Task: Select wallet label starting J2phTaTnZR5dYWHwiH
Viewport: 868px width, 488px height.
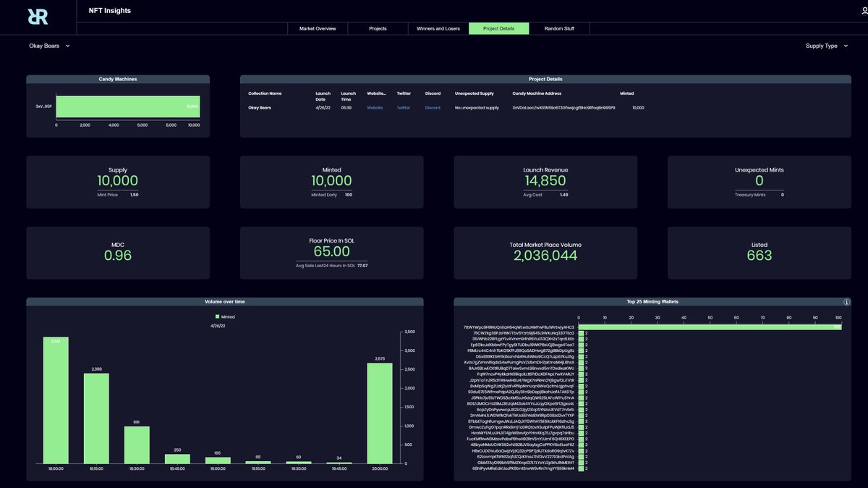Action: pos(522,380)
